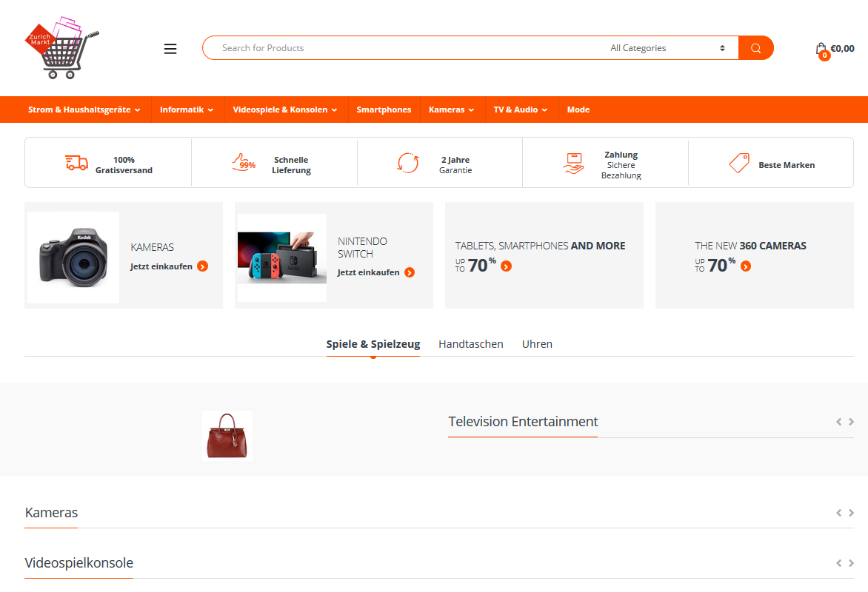Click the Search for Products field
This screenshot has width=868, height=592.
tap(407, 48)
